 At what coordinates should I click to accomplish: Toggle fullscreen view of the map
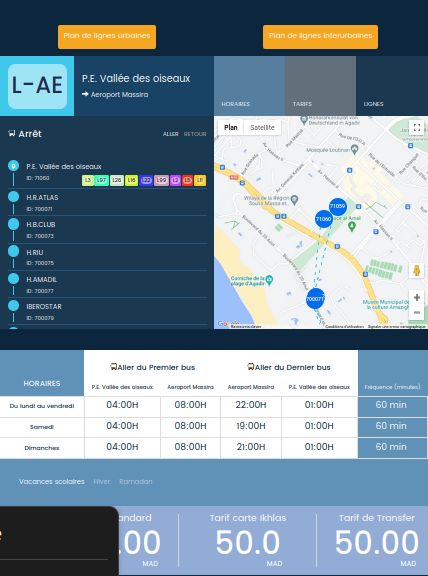[417, 127]
